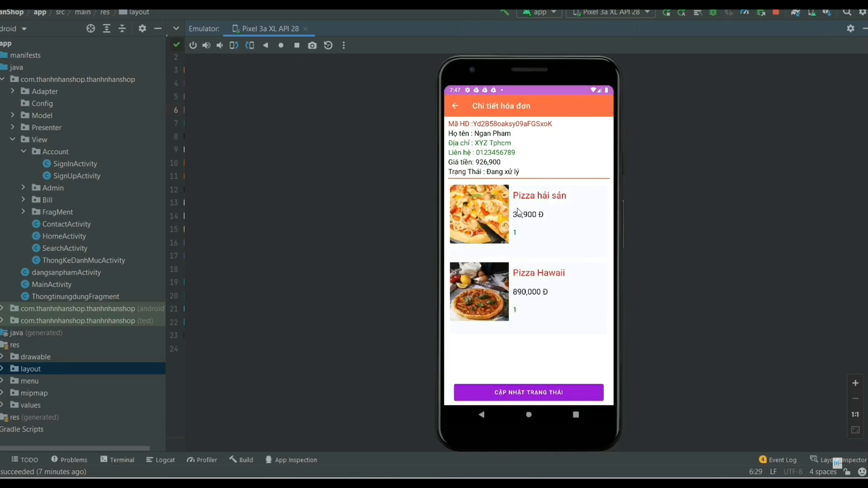Open the Logcat tool window
Viewport: 868px width, 488px height.
coord(160,460)
